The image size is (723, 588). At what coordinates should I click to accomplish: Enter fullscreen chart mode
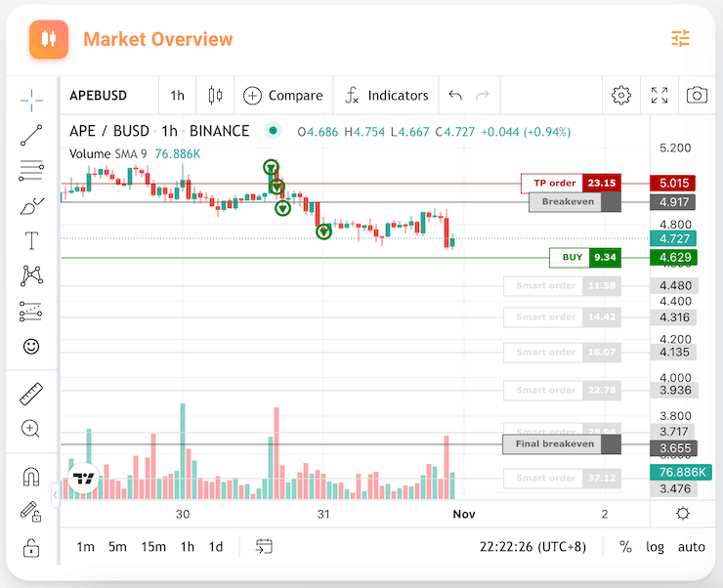pyautogui.click(x=659, y=96)
